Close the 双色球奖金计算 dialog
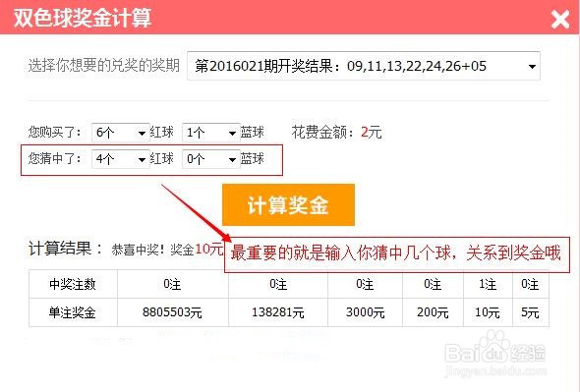Screen dimensions: 580x392 pyautogui.click(x=560, y=19)
